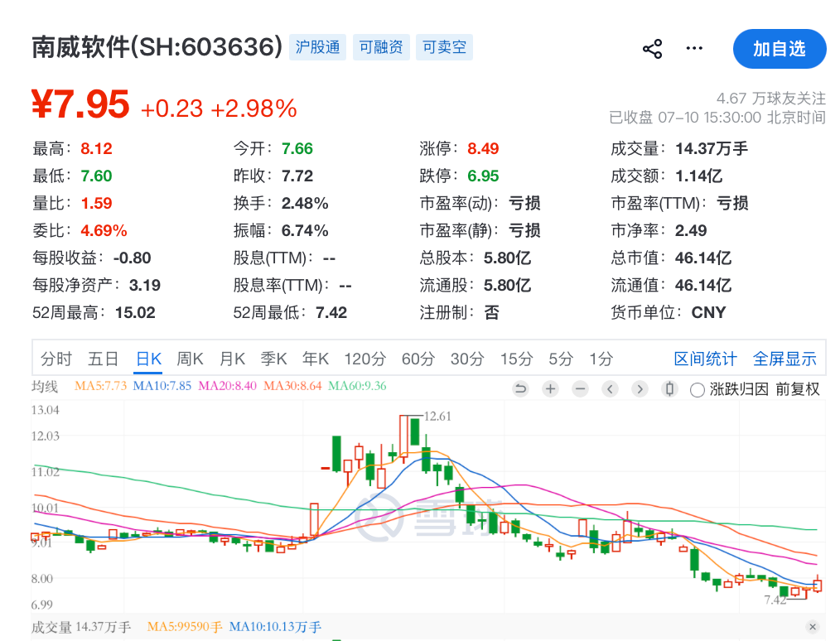Select the 1分 chart tab
This screenshot has width=840, height=641.
(601, 359)
